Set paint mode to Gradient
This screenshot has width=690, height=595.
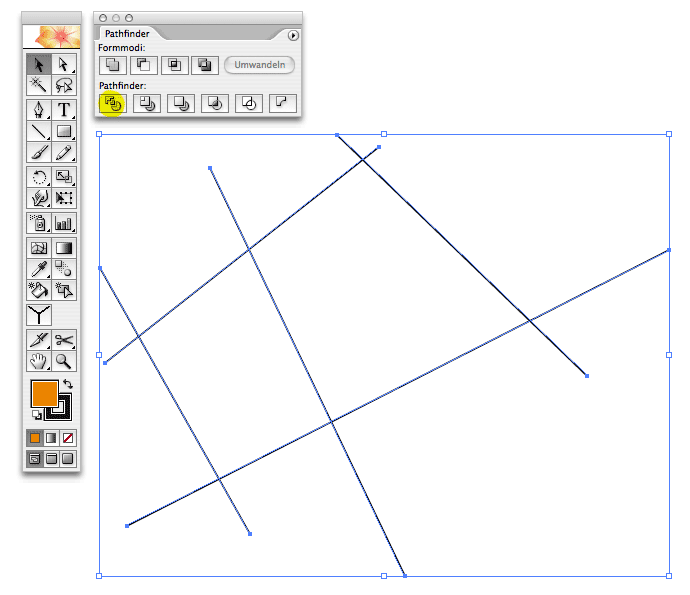tap(51, 438)
